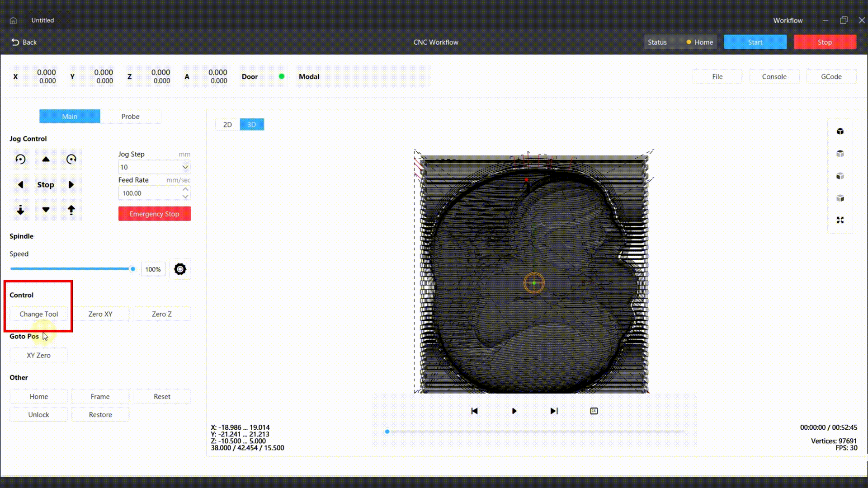868x488 pixels.
Task: Select the front view cube icon
Action: [840, 176]
